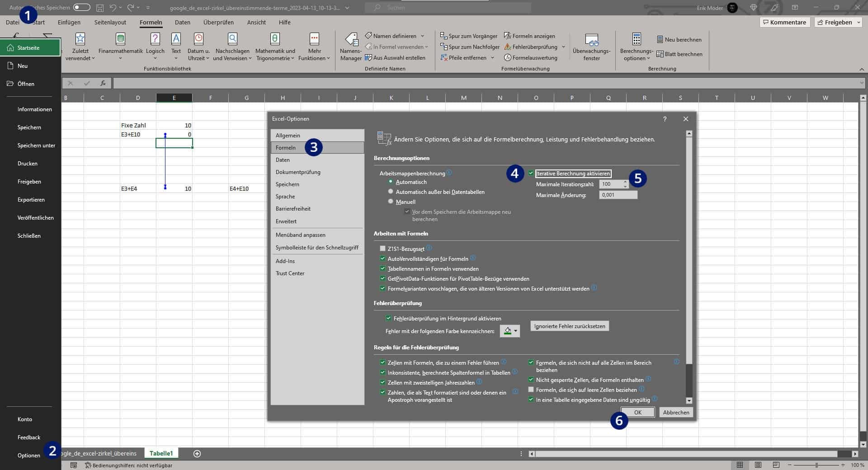
Task: Select Automatisch außer bei Datentabellen
Action: pos(391,192)
